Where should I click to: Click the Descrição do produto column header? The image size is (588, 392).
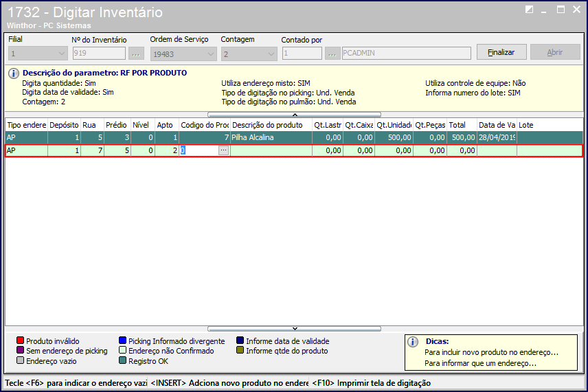tap(271, 125)
